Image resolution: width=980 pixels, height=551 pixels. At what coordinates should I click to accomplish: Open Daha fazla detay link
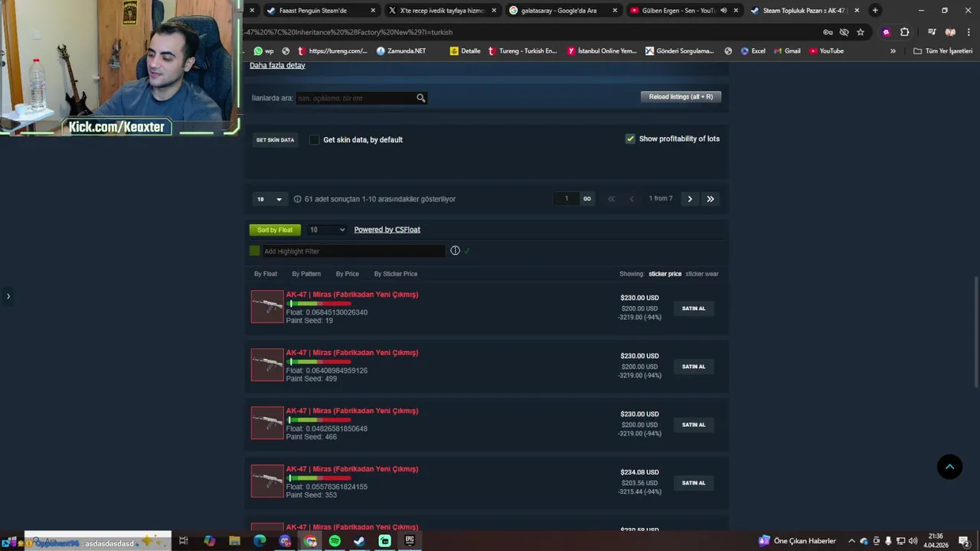click(x=277, y=65)
